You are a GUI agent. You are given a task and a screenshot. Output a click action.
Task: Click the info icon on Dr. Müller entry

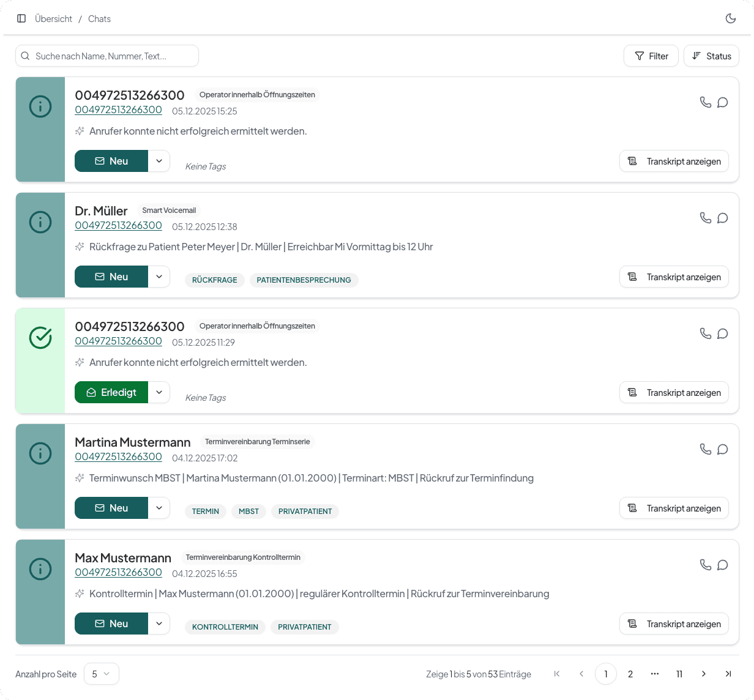pos(40,222)
